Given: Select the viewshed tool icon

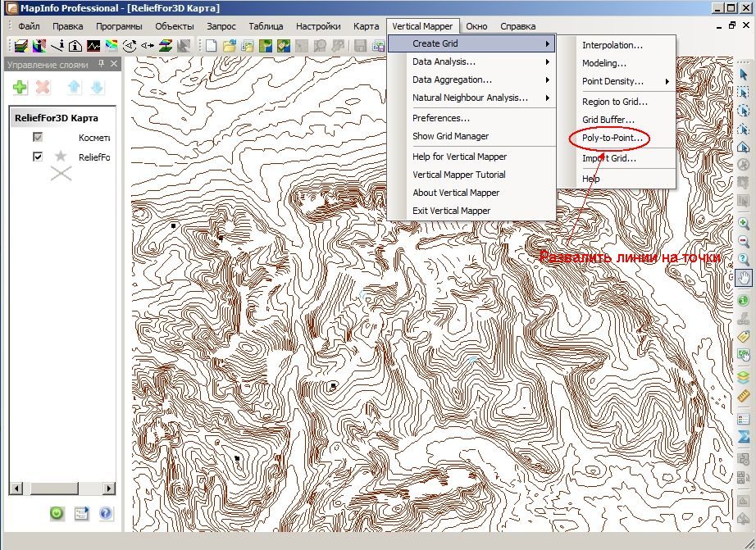Looking at the screenshot, I should 130,46.
